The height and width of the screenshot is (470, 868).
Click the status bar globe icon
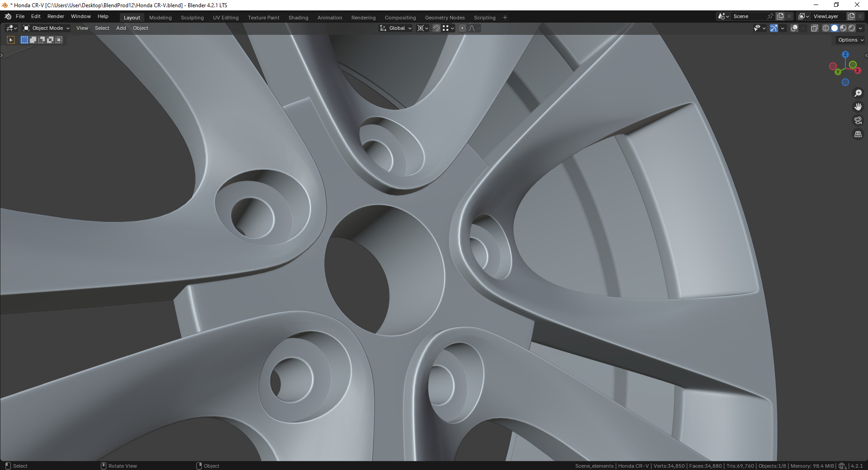click(842, 466)
